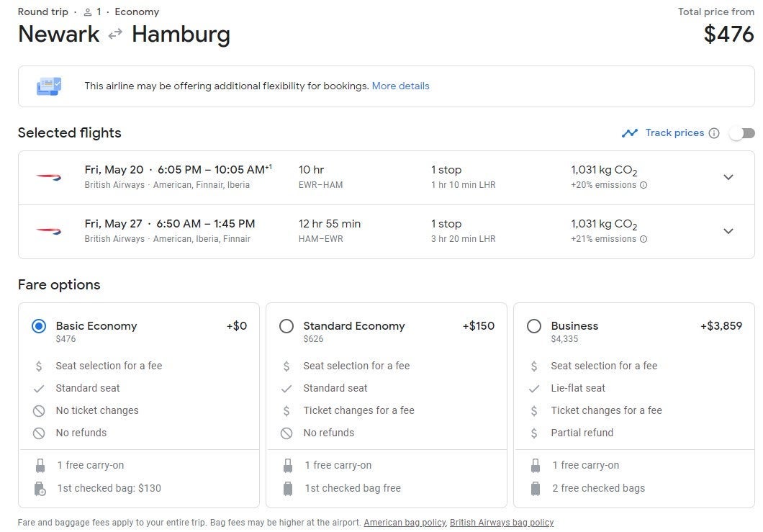This screenshot has height=532, width=763.
Task: Expand the Fri, May 27 return flight details
Action: [x=728, y=231]
